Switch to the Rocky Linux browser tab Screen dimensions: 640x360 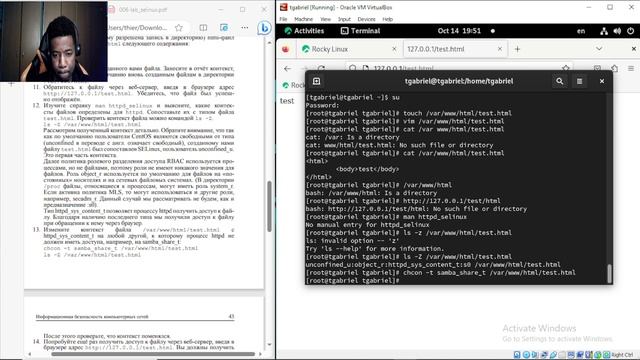pos(349,49)
